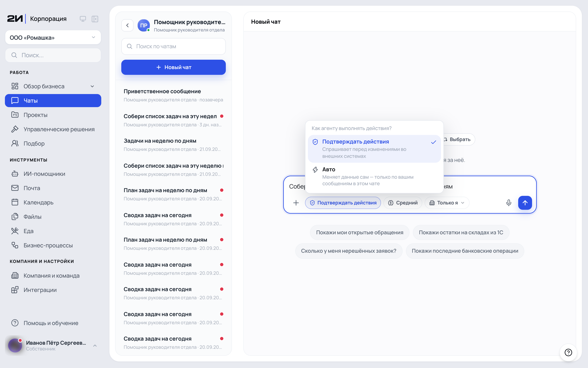The height and width of the screenshot is (368, 588).
Task: Open Почта in sidebar
Action: coord(53,188)
